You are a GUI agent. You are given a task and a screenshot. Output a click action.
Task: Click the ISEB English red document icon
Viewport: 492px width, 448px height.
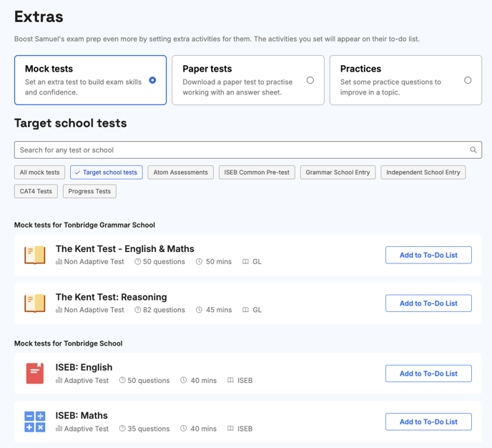34,373
